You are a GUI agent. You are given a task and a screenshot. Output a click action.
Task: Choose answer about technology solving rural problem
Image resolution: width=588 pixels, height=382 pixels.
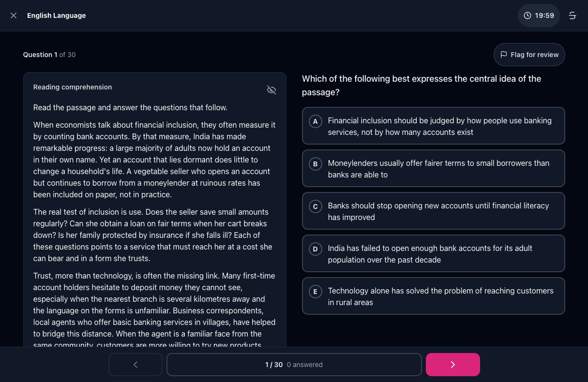[434, 296]
